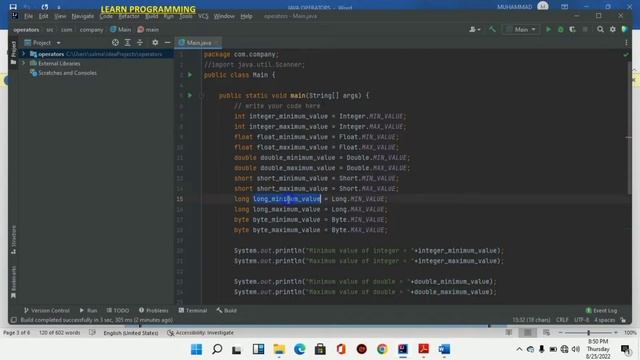The height and width of the screenshot is (360, 640).
Task: Click CRLF line separator in status bar
Action: coord(562,320)
